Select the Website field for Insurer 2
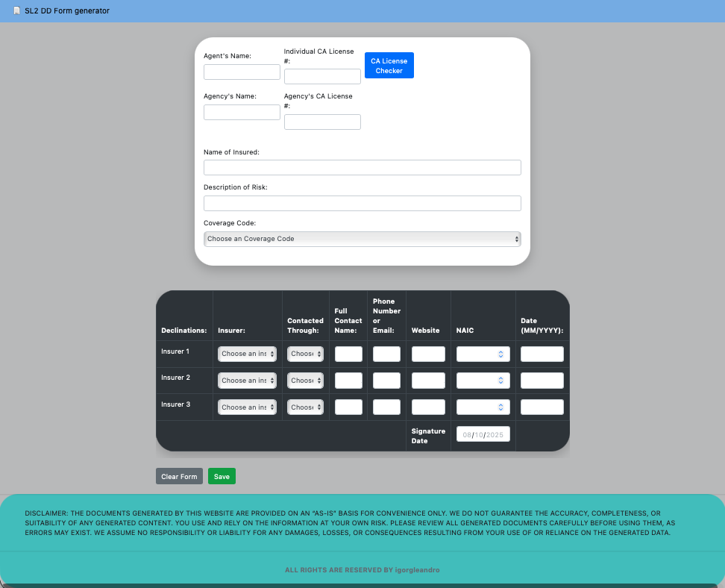The image size is (725, 588). pyautogui.click(x=427, y=380)
